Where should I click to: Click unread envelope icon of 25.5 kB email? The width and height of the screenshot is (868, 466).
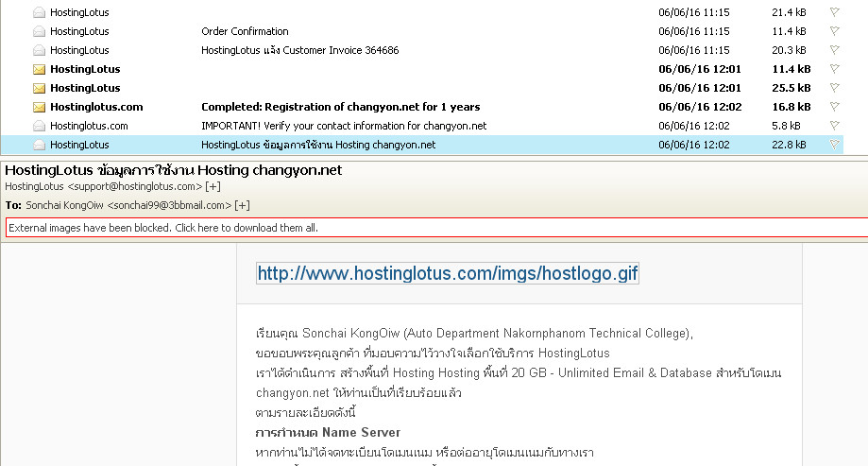[x=39, y=88]
